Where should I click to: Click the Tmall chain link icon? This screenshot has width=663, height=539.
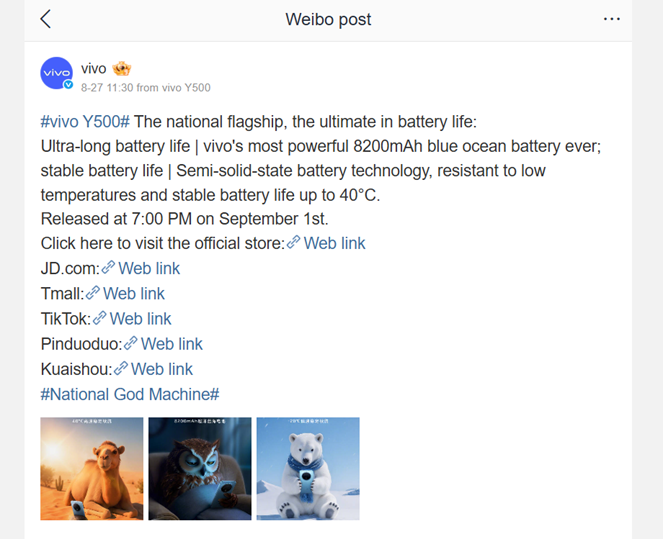93,293
